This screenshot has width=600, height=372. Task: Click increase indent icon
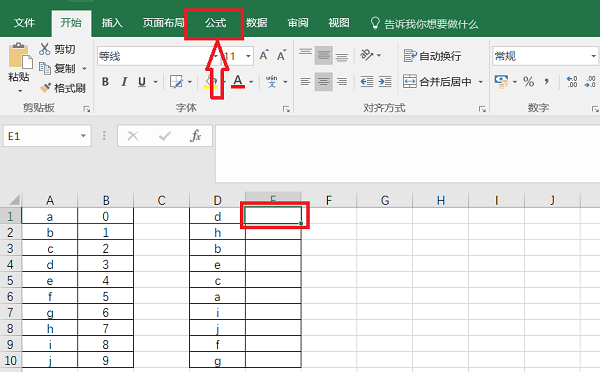pos(385,82)
